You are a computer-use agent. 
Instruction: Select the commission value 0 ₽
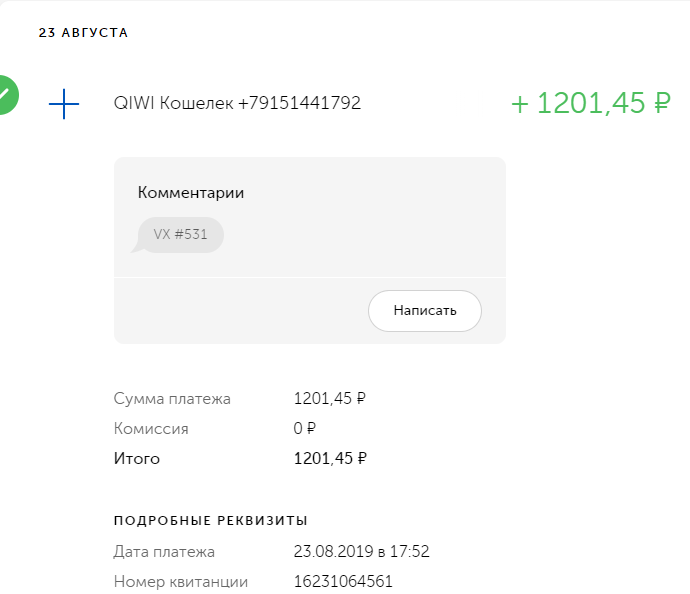pyautogui.click(x=304, y=429)
